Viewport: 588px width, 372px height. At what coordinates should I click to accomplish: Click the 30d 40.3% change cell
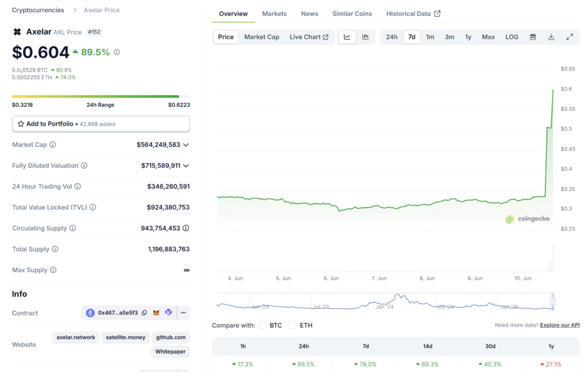[x=490, y=364]
